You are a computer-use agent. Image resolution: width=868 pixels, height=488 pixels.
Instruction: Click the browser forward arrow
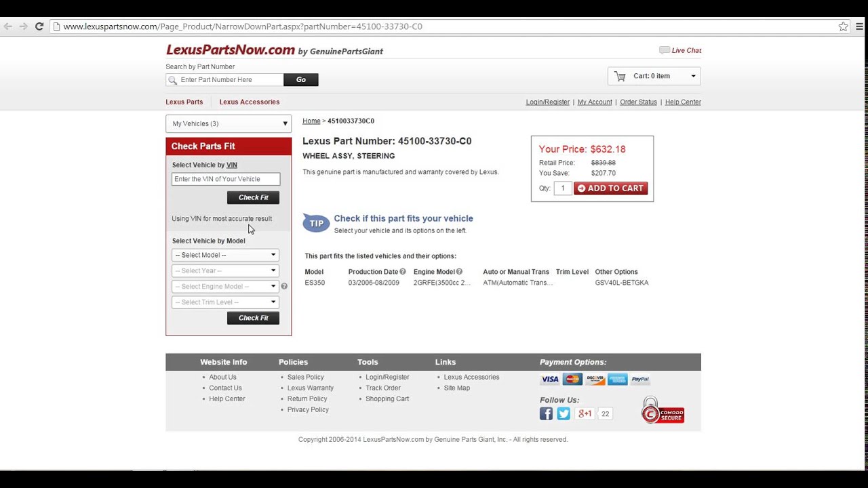(x=24, y=26)
